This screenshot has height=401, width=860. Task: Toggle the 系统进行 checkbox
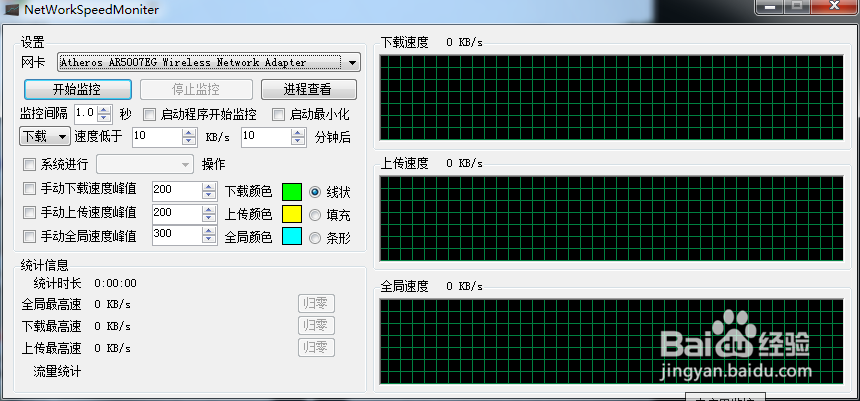(29, 164)
